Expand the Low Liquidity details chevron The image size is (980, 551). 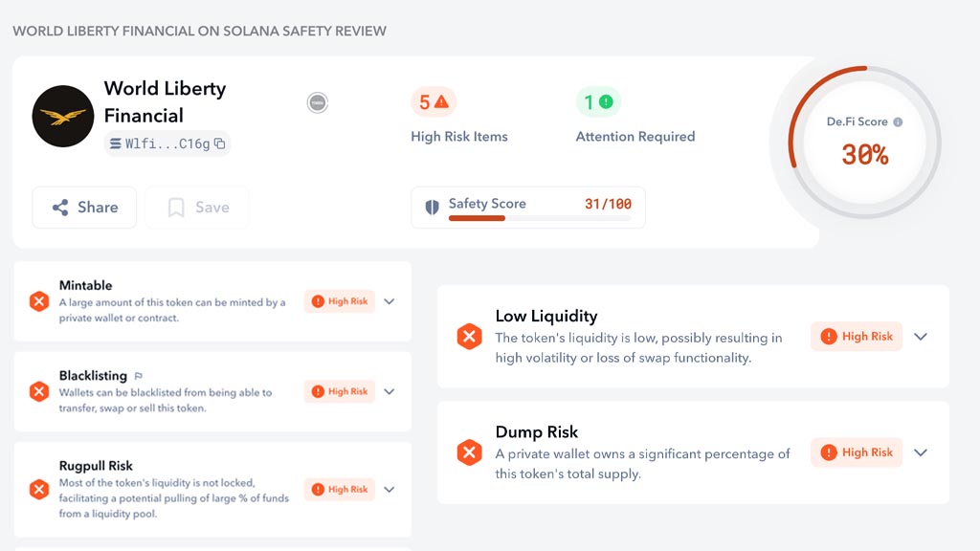[921, 337]
